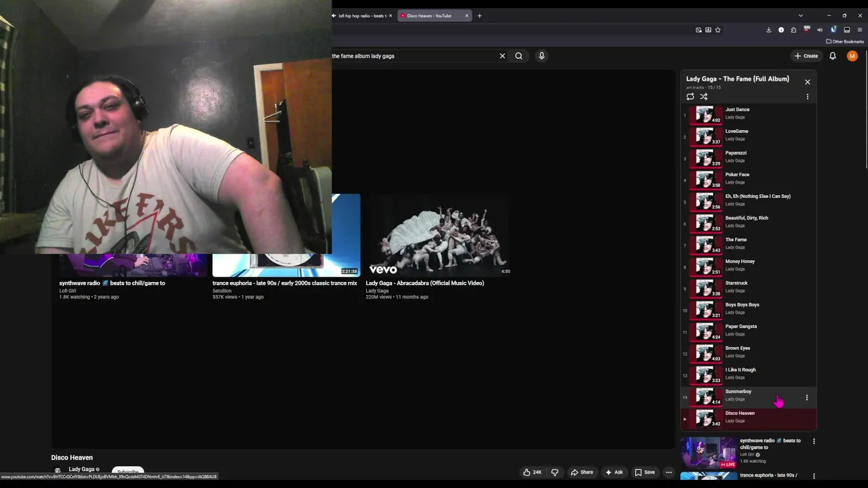Dislike the Disco Heaven video
This screenshot has width=868, height=488.
pyautogui.click(x=555, y=472)
